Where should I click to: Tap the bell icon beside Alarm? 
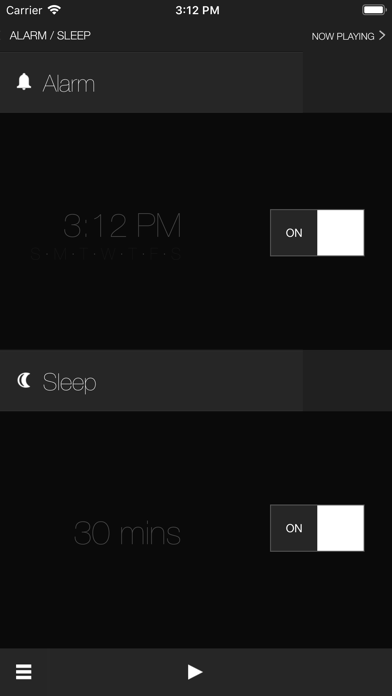click(x=24, y=82)
